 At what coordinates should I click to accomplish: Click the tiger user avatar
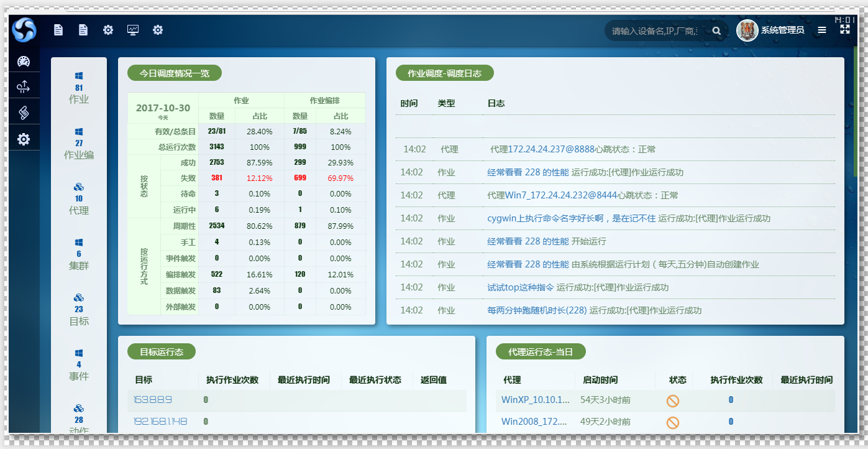tap(747, 30)
